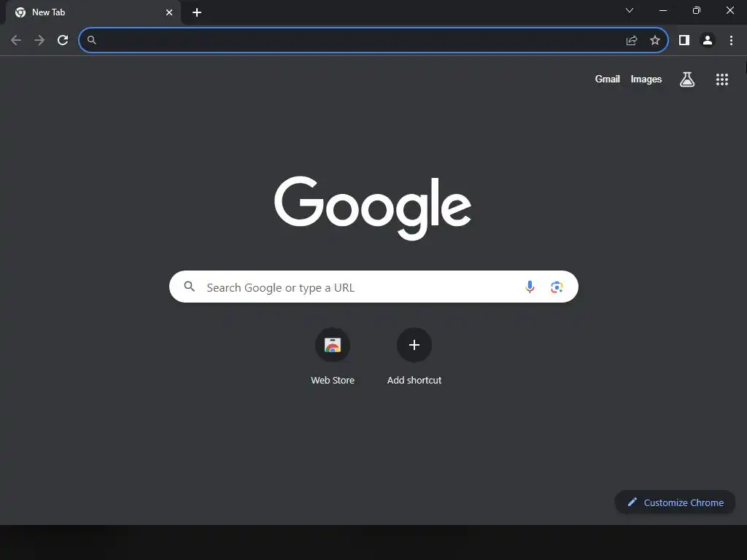The image size is (747, 560).
Task: Open Images link
Action: coord(646,79)
